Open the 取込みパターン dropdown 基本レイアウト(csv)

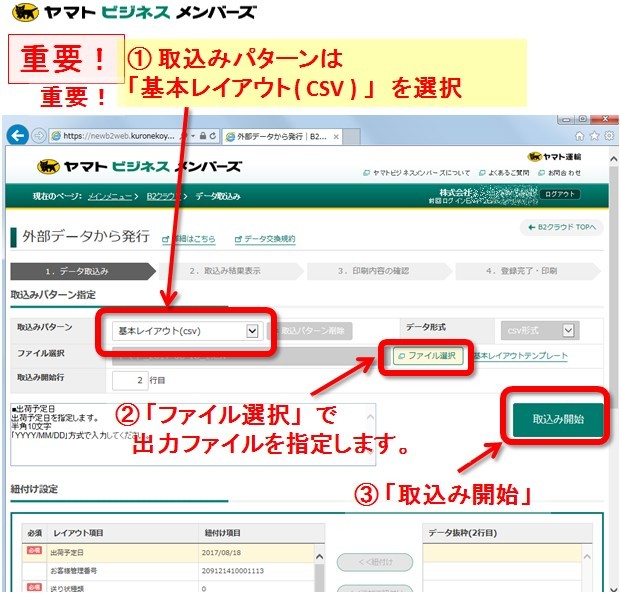(187, 331)
